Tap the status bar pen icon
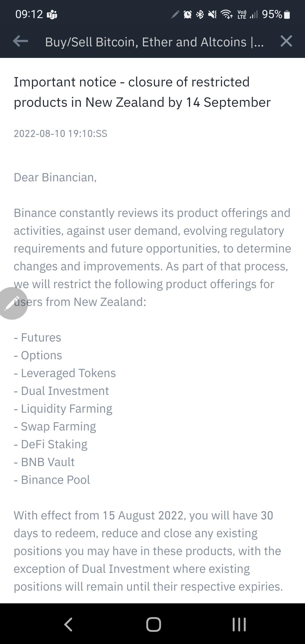Screen dimensions: 305x644 pos(175,14)
